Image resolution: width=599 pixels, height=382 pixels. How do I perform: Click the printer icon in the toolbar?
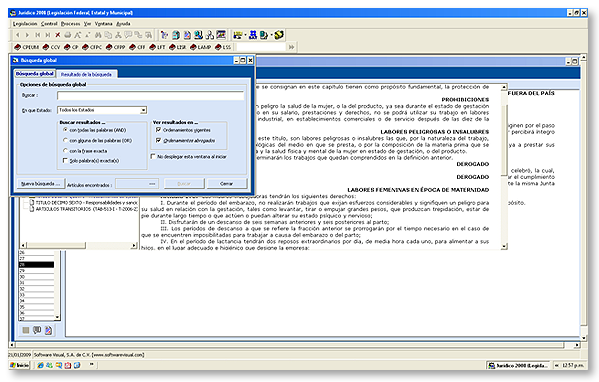68,35
